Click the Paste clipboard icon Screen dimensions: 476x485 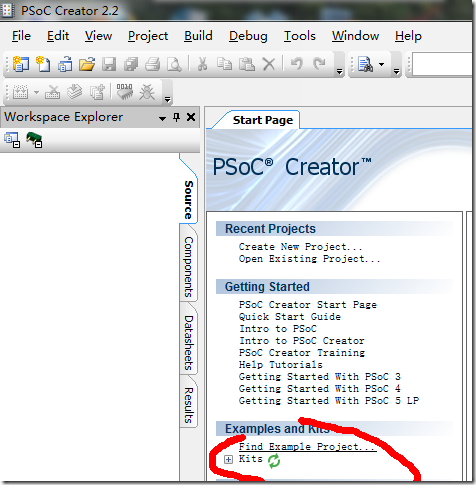[247, 64]
